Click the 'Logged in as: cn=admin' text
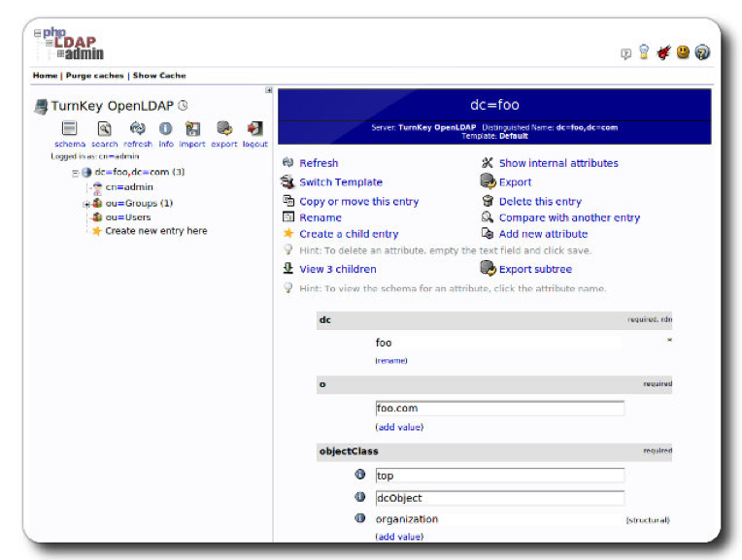Screen dimensions: 742x560 tap(95, 156)
